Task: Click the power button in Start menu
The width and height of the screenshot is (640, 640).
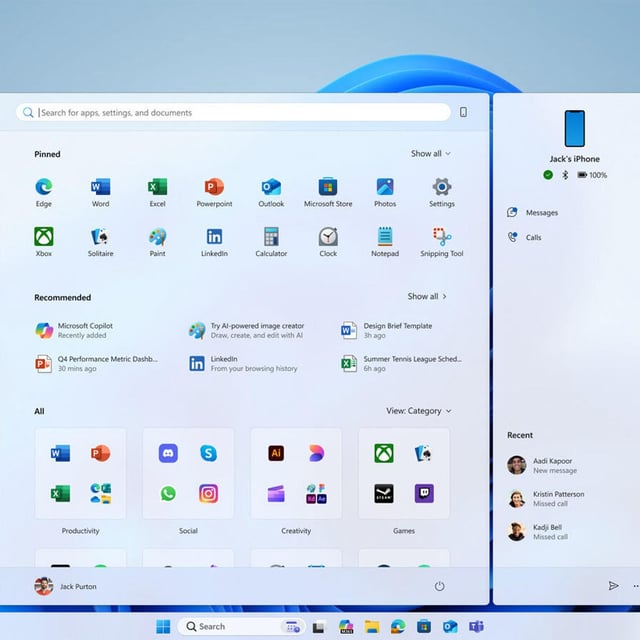Action: point(439,586)
